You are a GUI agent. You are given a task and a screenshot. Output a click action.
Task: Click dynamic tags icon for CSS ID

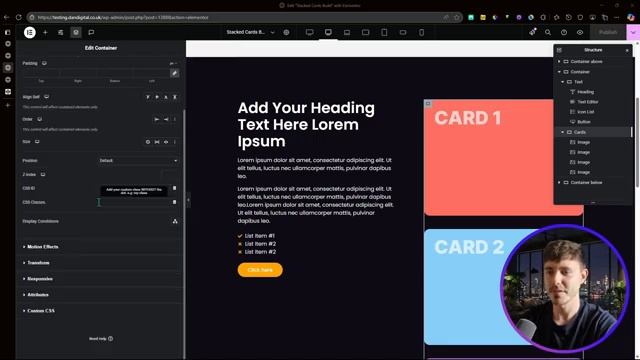click(x=175, y=188)
